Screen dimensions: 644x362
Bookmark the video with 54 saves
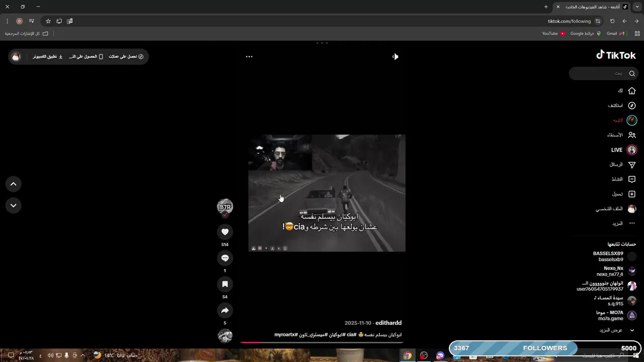click(x=225, y=284)
